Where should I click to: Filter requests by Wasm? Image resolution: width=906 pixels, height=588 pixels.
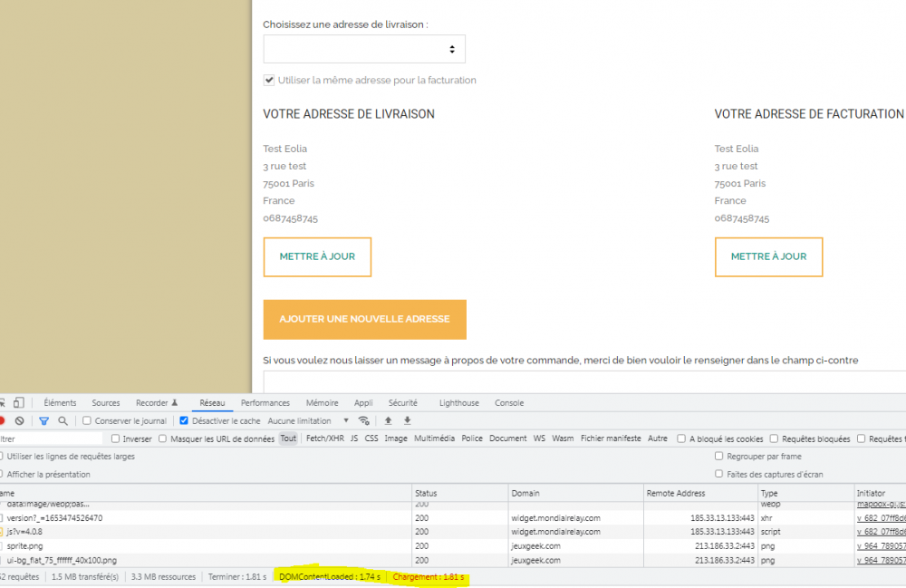pyautogui.click(x=563, y=439)
